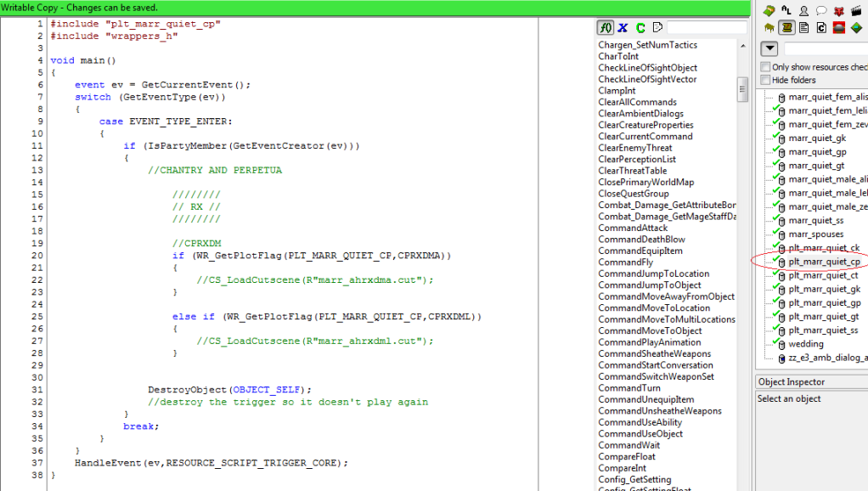This screenshot has height=491, width=868.
Task: Click the function list scroll up arrow
Action: pyautogui.click(x=742, y=45)
